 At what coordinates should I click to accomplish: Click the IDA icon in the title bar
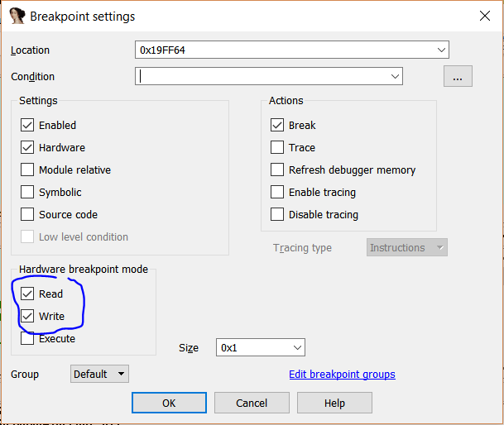click(17, 16)
